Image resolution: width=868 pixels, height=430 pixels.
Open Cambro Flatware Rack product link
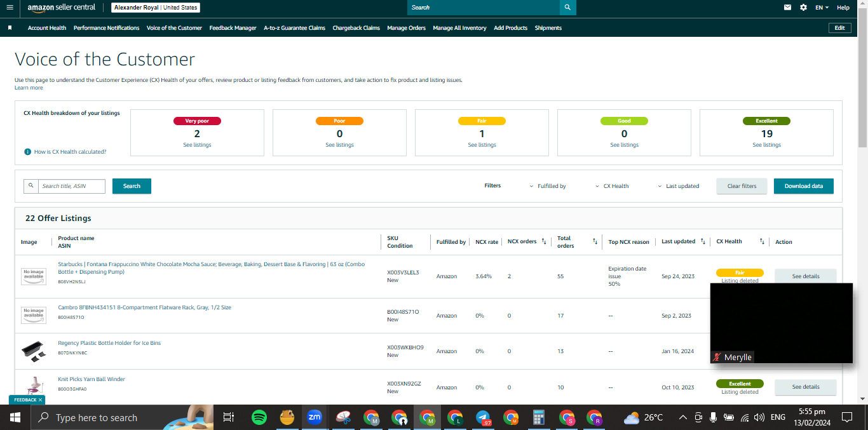pos(144,307)
